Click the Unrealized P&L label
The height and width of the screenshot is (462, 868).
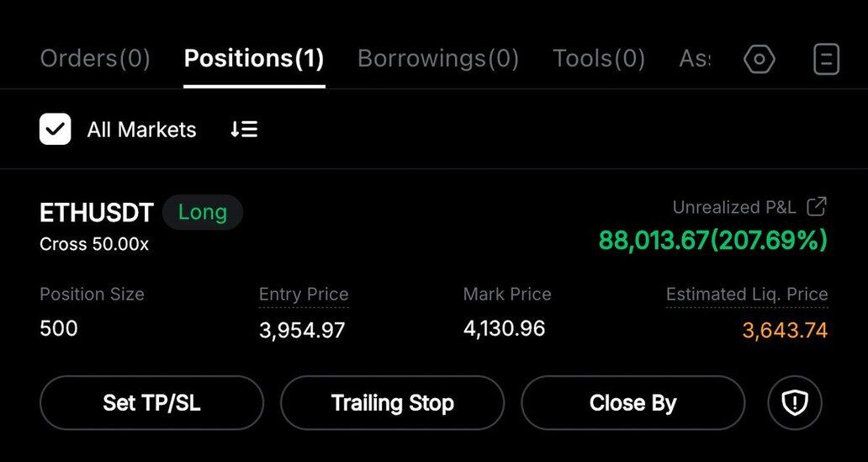734,207
